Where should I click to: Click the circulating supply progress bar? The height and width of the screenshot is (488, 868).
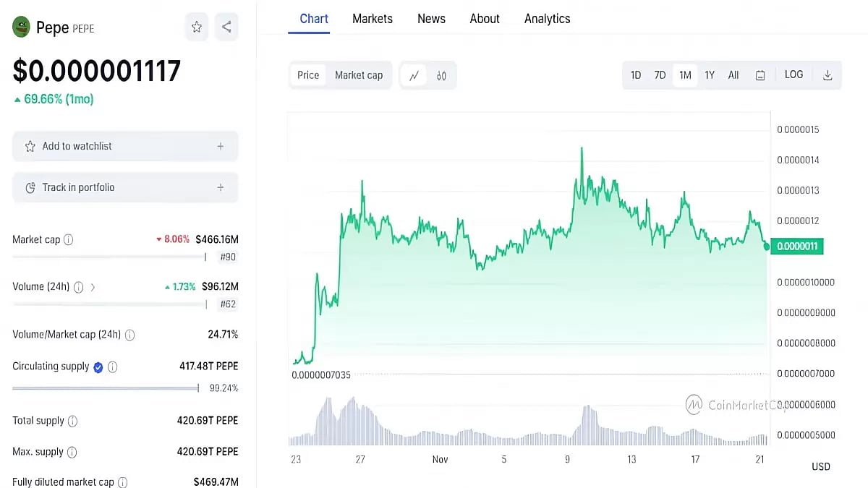click(105, 388)
